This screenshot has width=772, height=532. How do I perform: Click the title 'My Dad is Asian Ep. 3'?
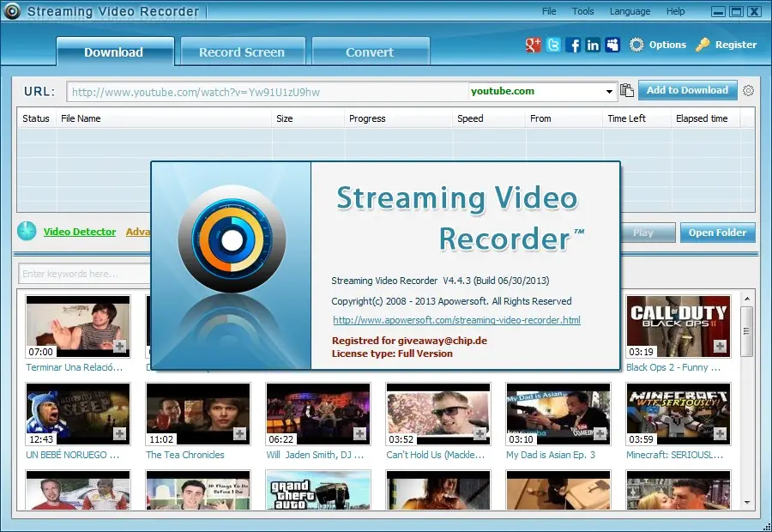point(551,455)
